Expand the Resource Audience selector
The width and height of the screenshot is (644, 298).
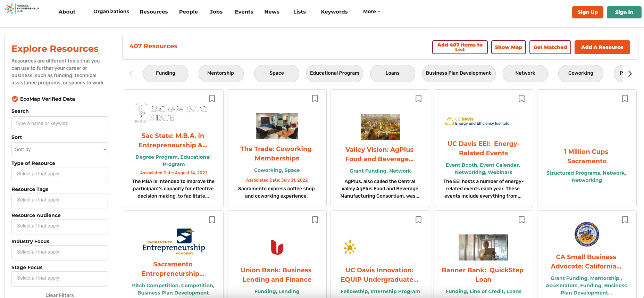60,227
